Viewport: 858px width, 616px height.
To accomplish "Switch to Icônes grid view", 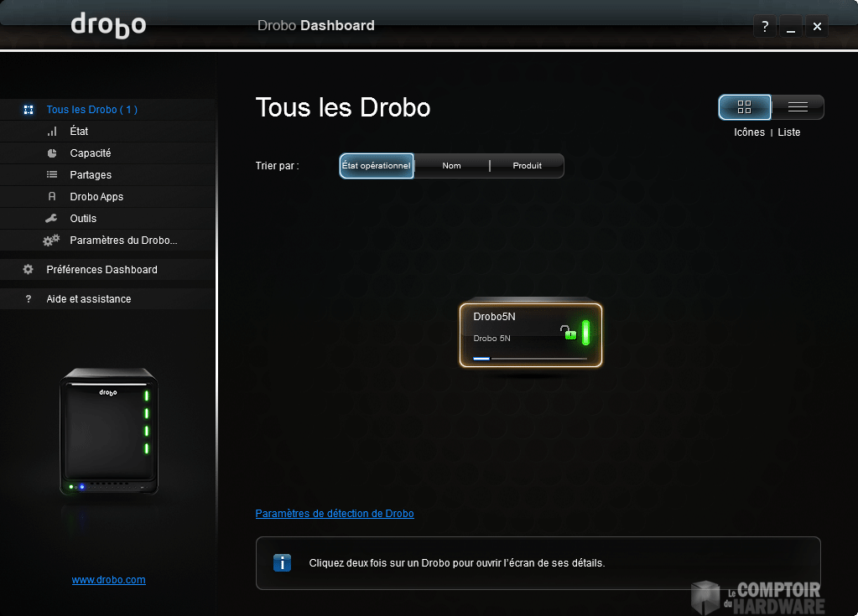I will tap(744, 107).
